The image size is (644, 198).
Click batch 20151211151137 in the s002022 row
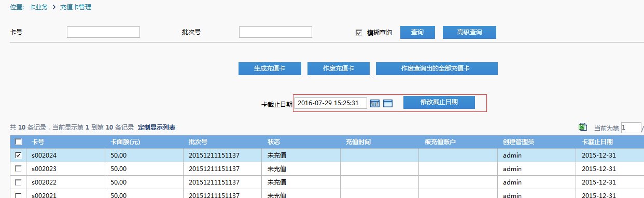[x=214, y=182]
